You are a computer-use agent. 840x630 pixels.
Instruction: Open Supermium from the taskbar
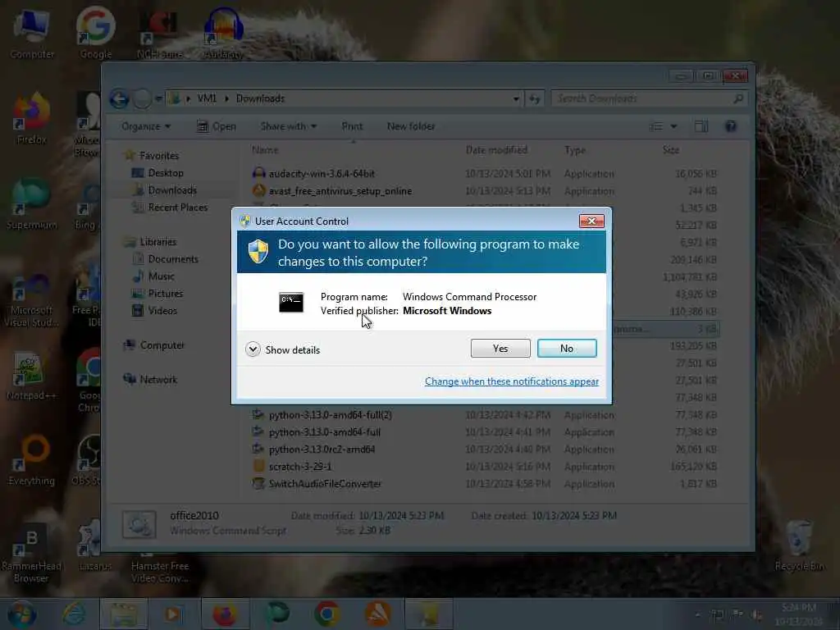click(x=277, y=614)
